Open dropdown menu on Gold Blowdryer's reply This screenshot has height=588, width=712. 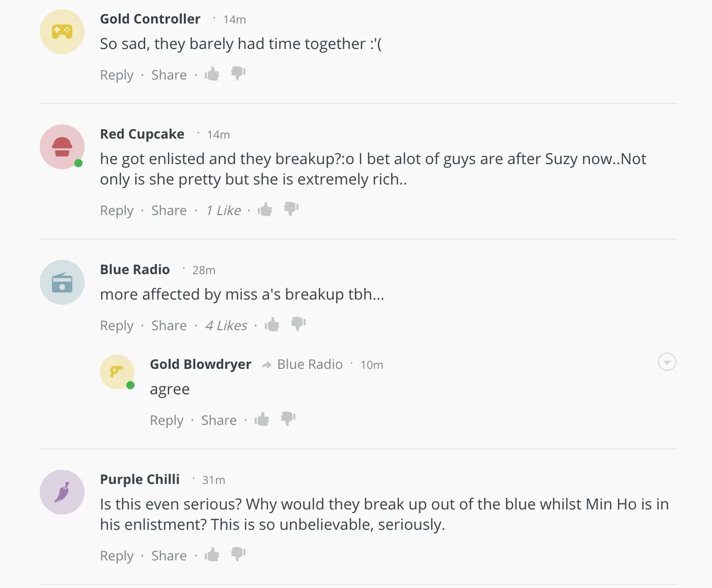point(667,362)
